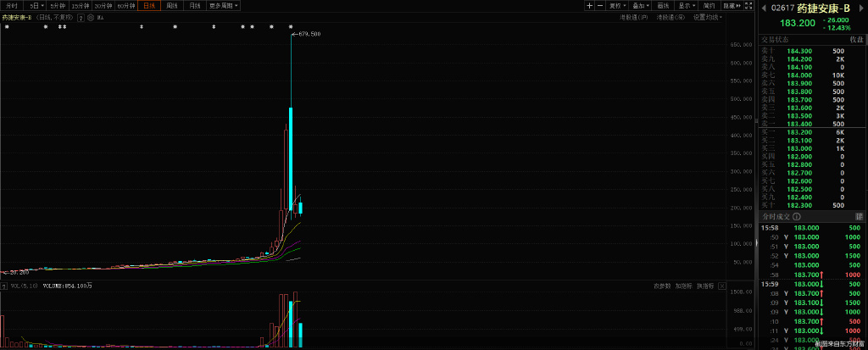The image size is (868, 350).
Task: Click the 卖七 row price 184.000
Action: (x=798, y=75)
